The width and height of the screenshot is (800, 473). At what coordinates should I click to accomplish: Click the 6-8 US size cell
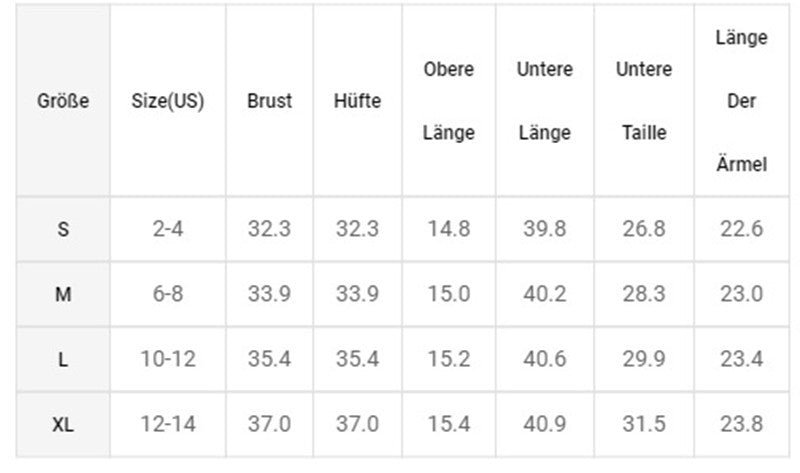[168, 294]
